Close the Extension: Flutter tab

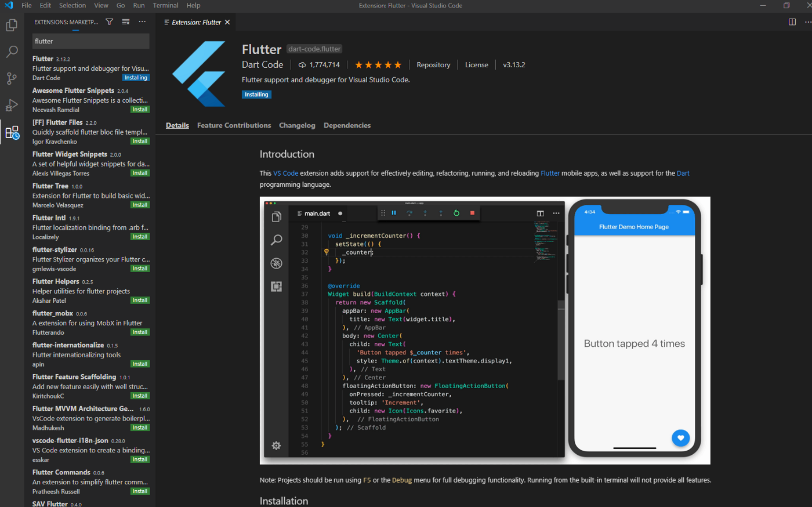tap(227, 22)
